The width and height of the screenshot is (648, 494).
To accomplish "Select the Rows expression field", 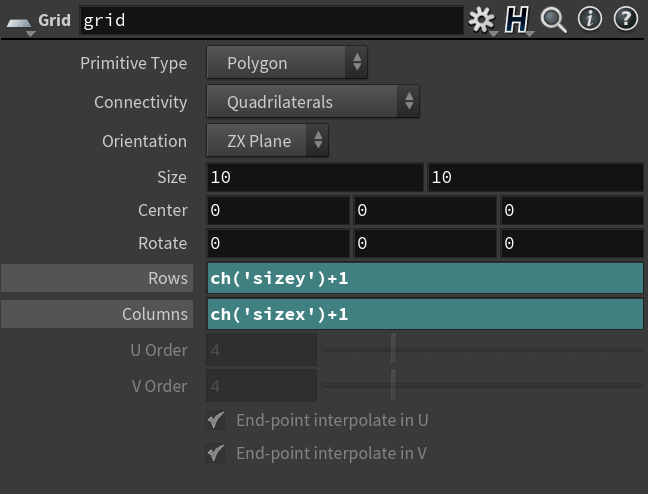I will tap(425, 278).
